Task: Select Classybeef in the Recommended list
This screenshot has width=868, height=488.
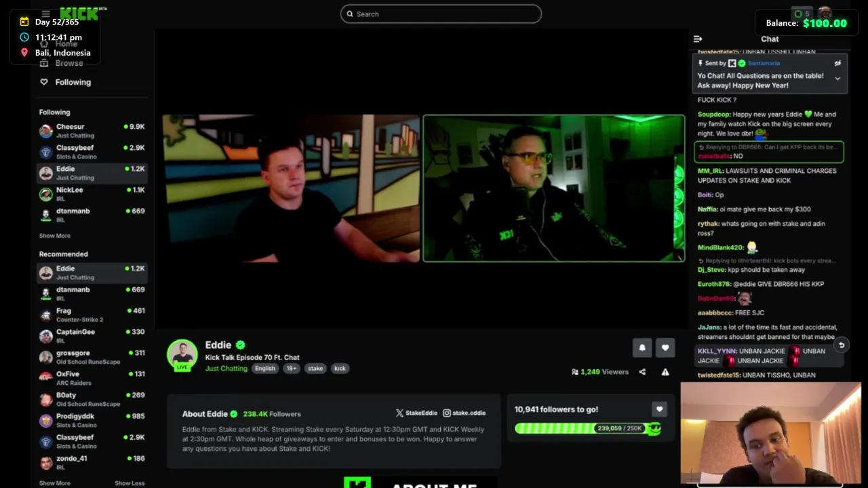Action: pyautogui.click(x=92, y=441)
